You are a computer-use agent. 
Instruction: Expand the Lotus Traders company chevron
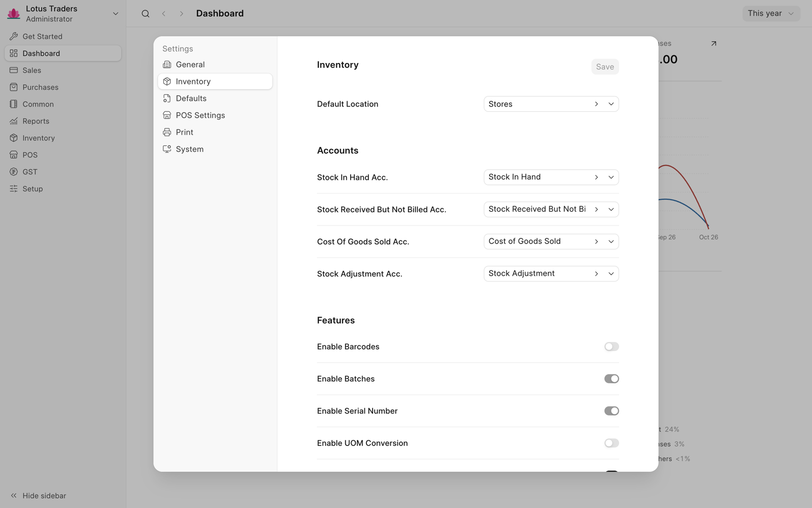116,14
